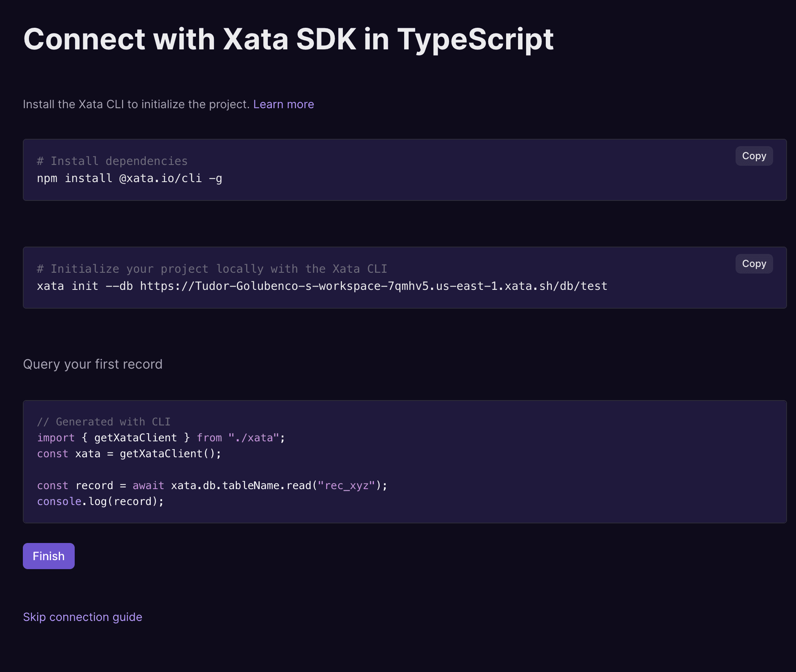
Task: Click the 'const xata = getXataClient();' line
Action: coord(129,454)
